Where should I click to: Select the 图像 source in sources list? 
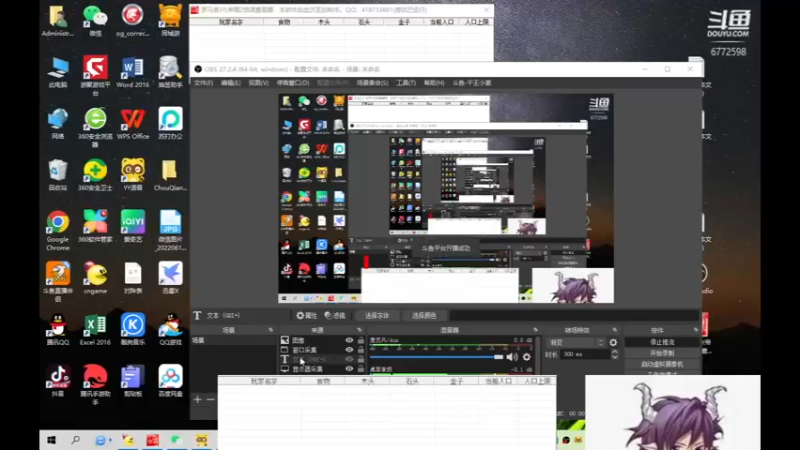298,340
